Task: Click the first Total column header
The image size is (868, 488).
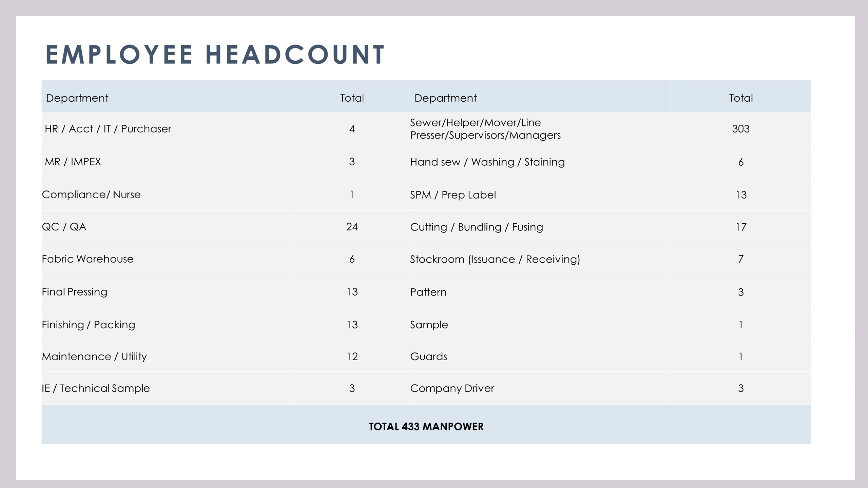Action: (x=352, y=98)
